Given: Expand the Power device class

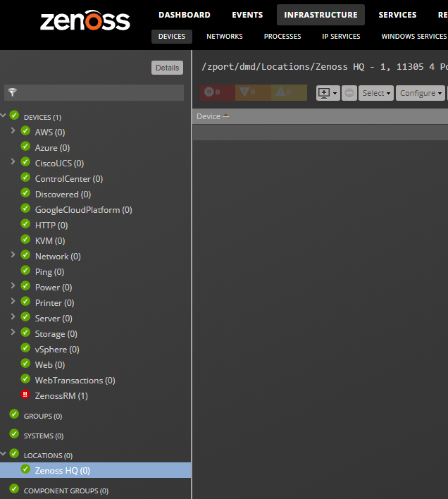Looking at the screenshot, I should (x=13, y=285).
